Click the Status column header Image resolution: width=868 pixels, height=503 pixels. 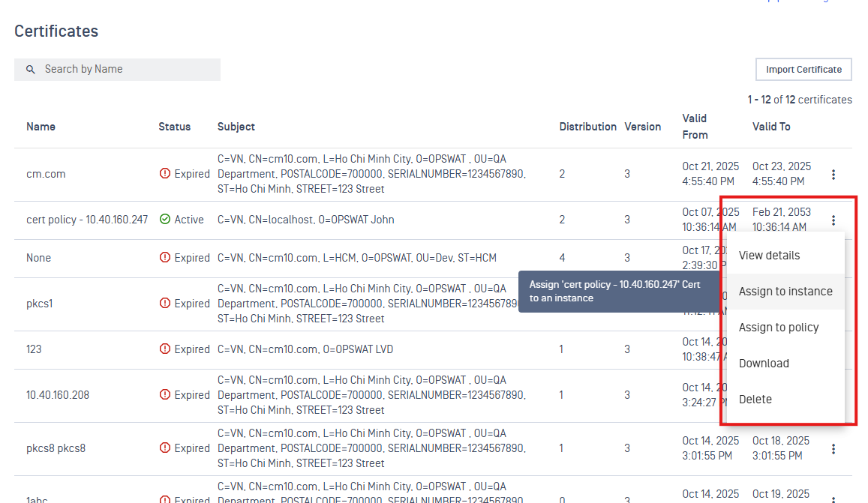tap(174, 127)
